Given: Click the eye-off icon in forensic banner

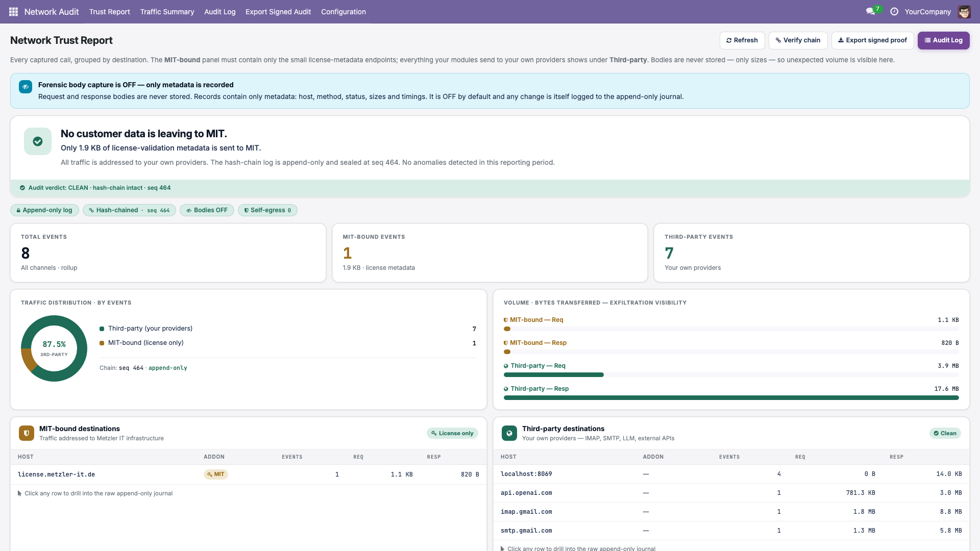Looking at the screenshot, I should tap(26, 87).
